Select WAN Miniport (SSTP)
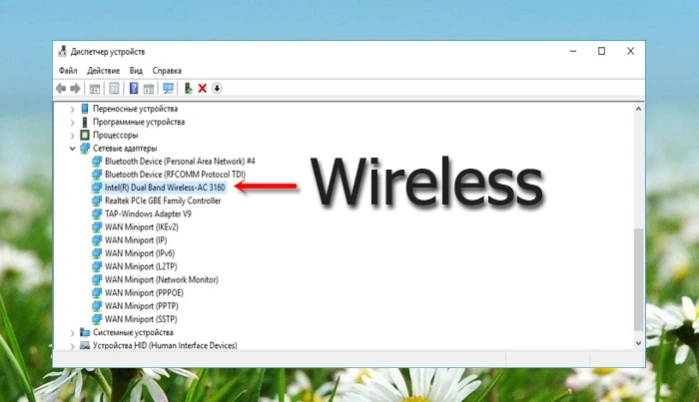The height and width of the screenshot is (402, 699). click(x=141, y=319)
